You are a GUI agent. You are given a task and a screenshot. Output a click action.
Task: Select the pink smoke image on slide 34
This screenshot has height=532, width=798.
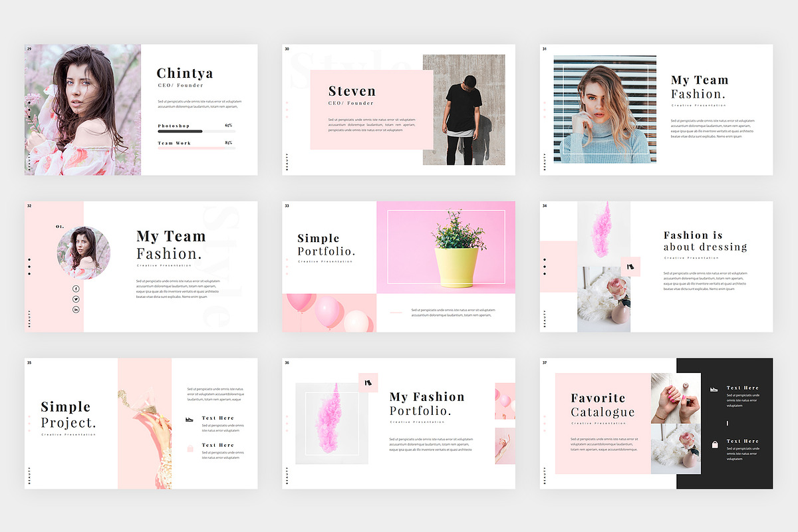[x=603, y=233]
